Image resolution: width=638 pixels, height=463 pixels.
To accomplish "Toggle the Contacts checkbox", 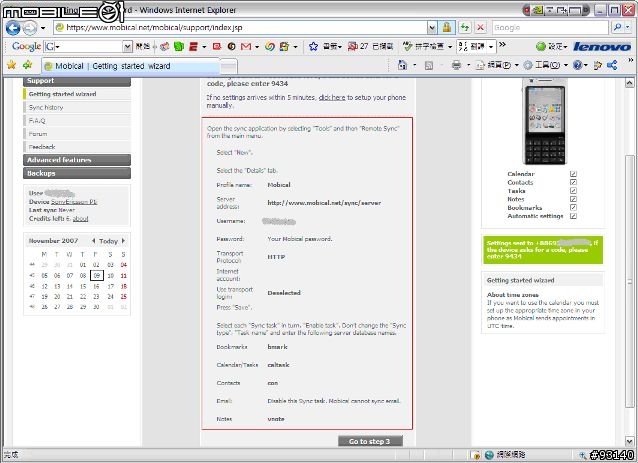I will [x=573, y=182].
